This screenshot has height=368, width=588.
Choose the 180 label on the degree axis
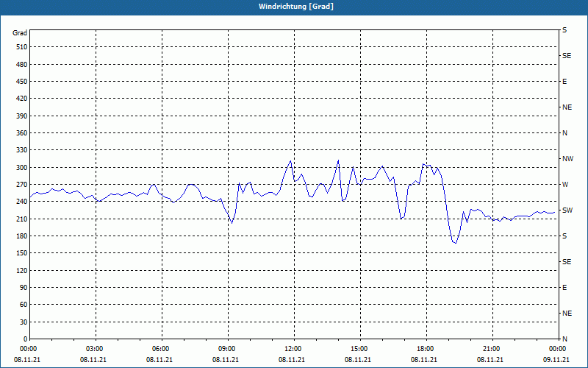(21, 236)
